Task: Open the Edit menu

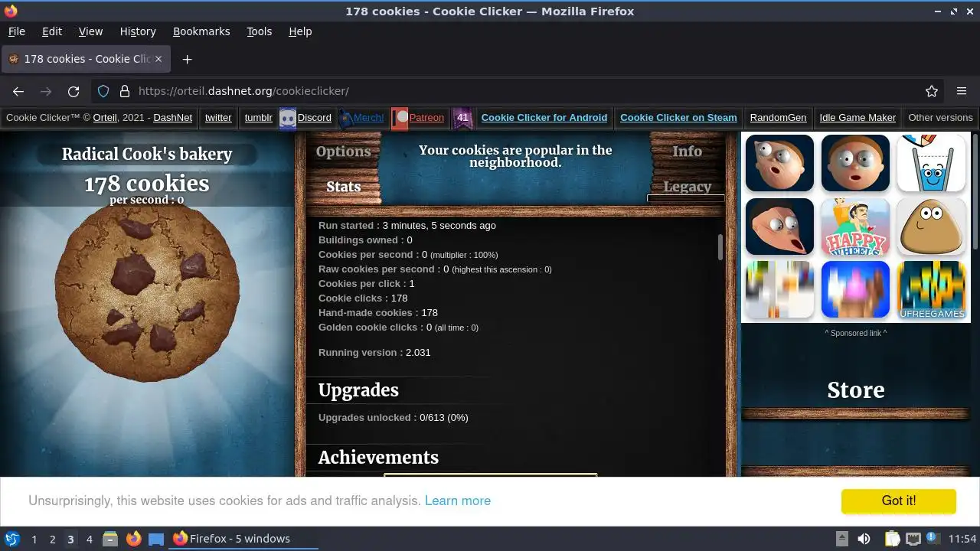Action: tap(52, 31)
